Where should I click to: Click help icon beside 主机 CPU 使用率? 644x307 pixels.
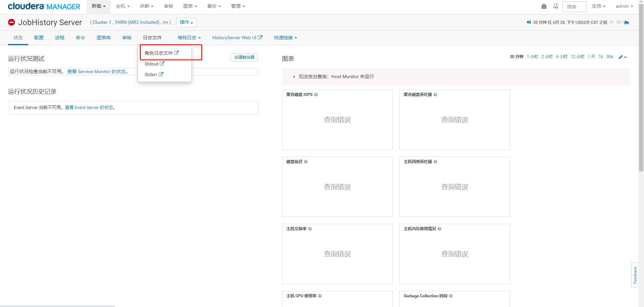tap(320, 296)
